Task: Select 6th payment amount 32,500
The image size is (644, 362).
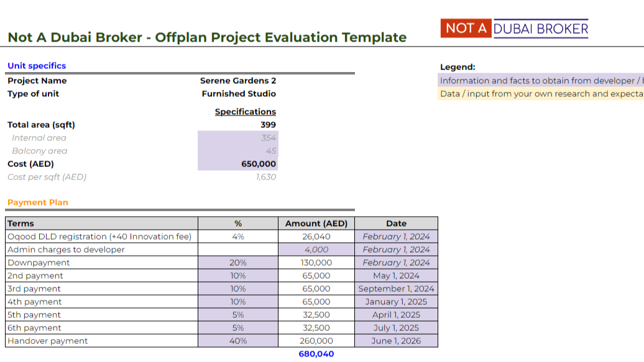Action: (x=316, y=328)
